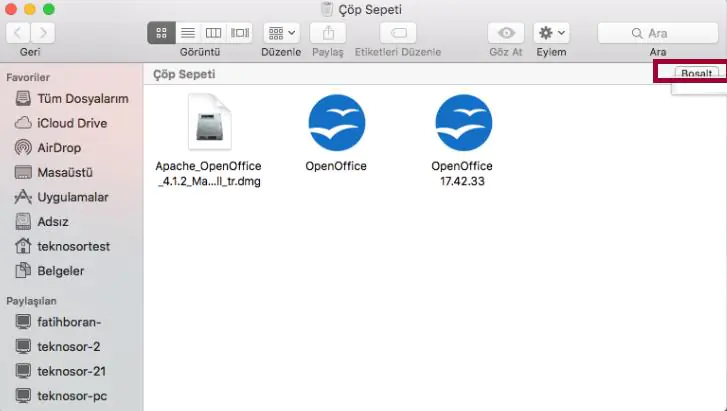Maximize the window with the green button
Viewport: 727px width, 411px height.
[x=49, y=9]
